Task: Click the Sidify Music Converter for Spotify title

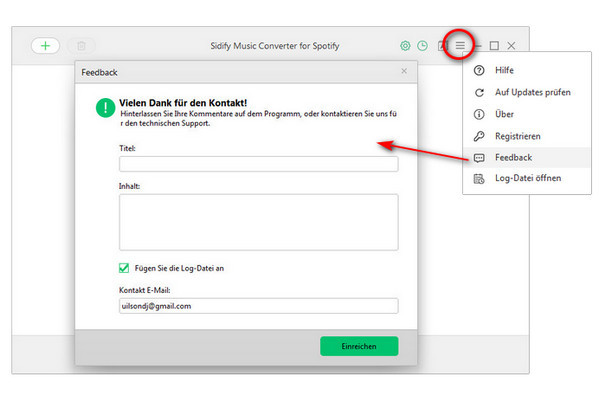Action: [275, 46]
